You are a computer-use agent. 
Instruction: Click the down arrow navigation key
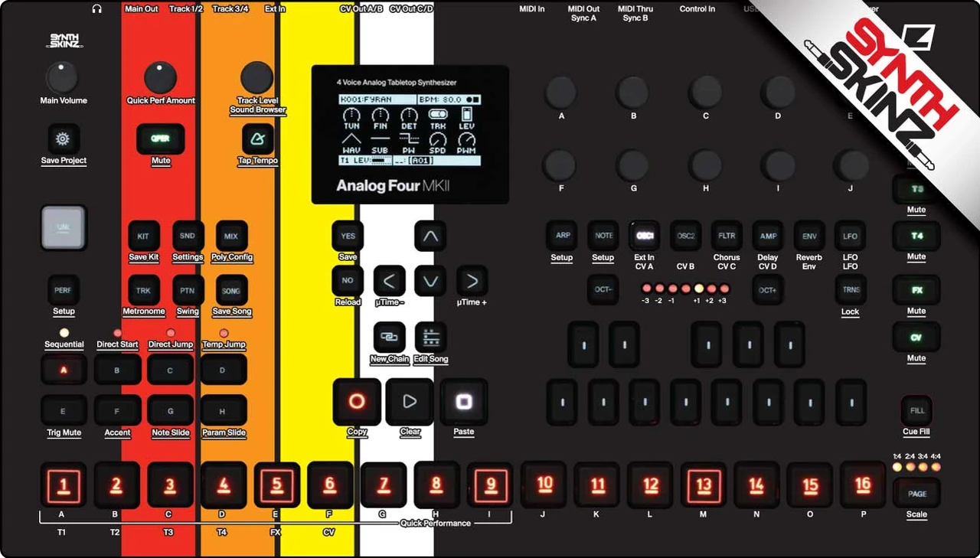tap(430, 281)
